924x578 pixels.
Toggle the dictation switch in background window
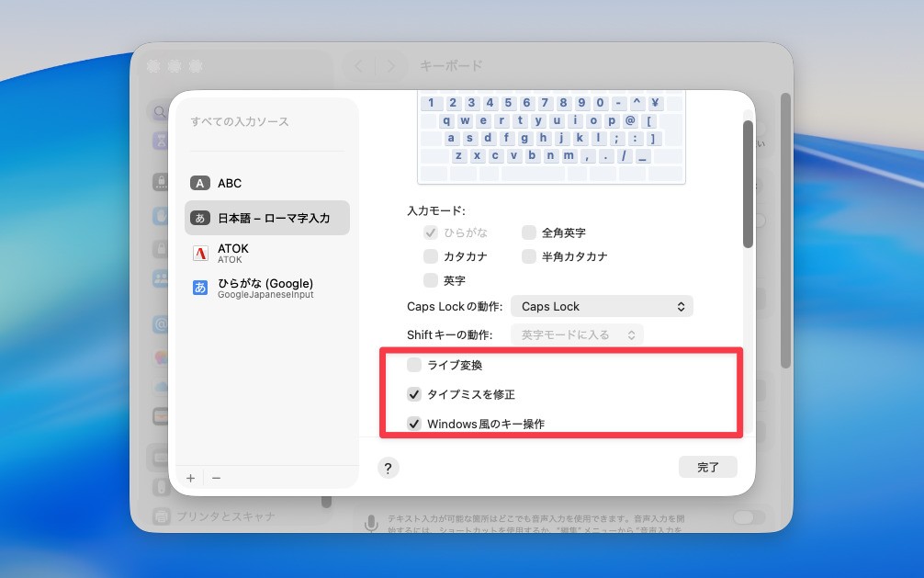pyautogui.click(x=749, y=517)
